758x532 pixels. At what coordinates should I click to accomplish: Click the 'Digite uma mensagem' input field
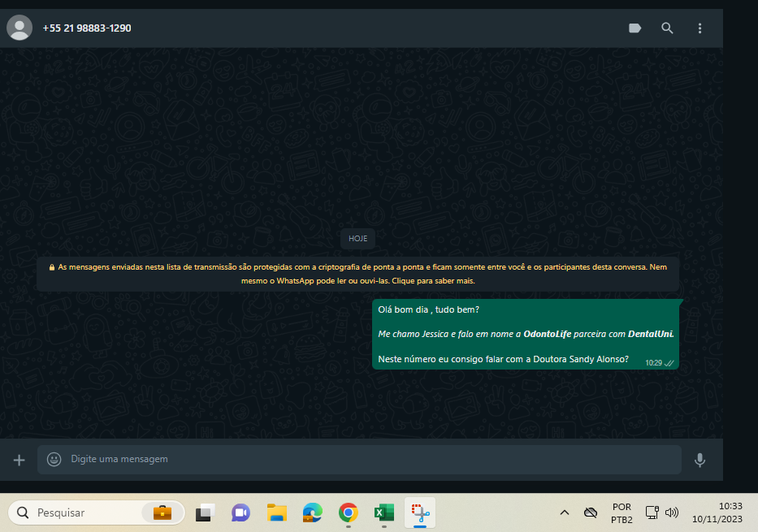click(366, 460)
